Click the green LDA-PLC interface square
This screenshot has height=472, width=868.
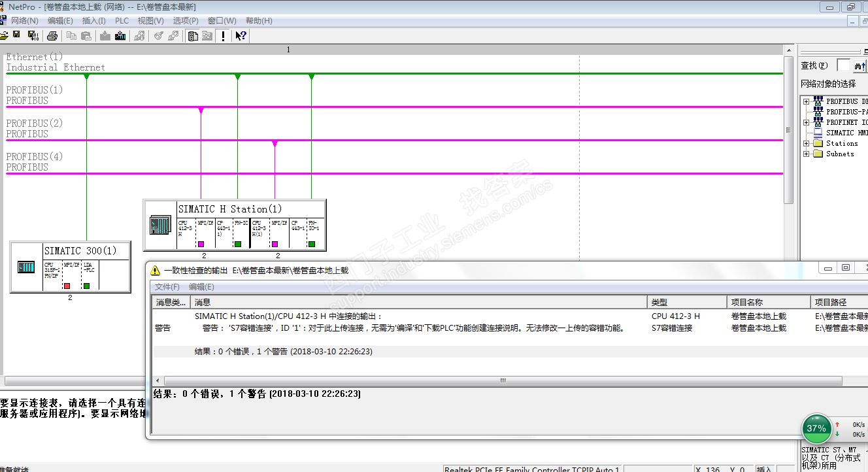(x=86, y=286)
